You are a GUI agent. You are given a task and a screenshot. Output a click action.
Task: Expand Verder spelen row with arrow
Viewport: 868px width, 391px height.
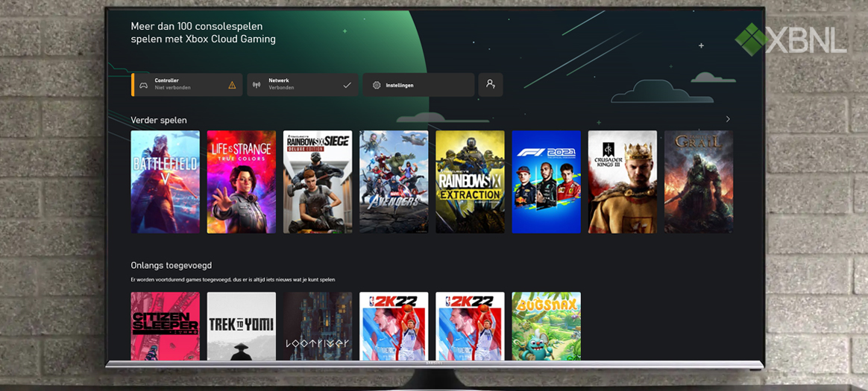[x=728, y=119]
